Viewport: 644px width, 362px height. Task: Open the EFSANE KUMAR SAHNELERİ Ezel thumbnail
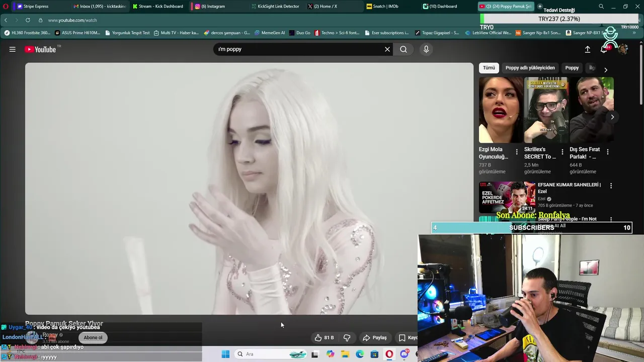click(507, 198)
